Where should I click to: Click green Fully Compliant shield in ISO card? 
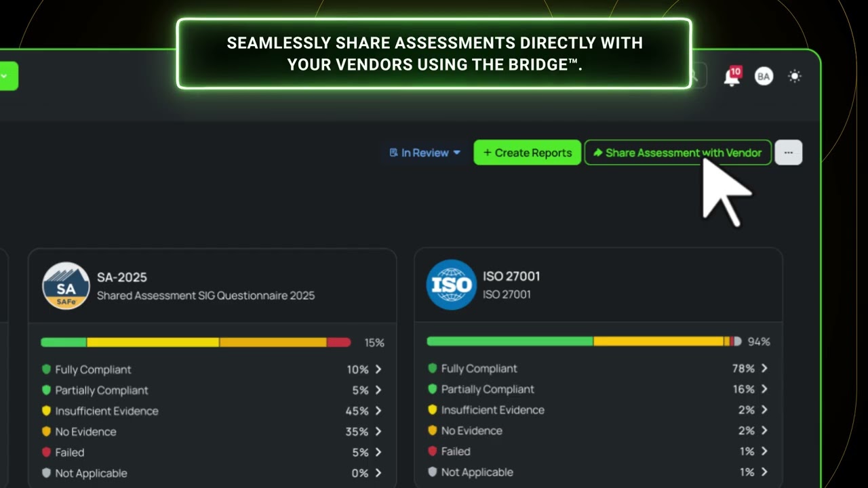pos(433,369)
